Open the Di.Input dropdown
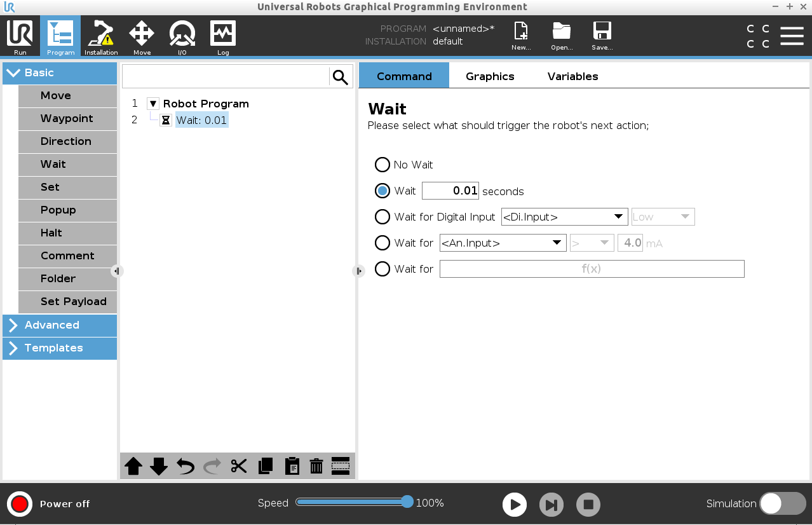The width and height of the screenshot is (812, 525). pyautogui.click(x=564, y=217)
